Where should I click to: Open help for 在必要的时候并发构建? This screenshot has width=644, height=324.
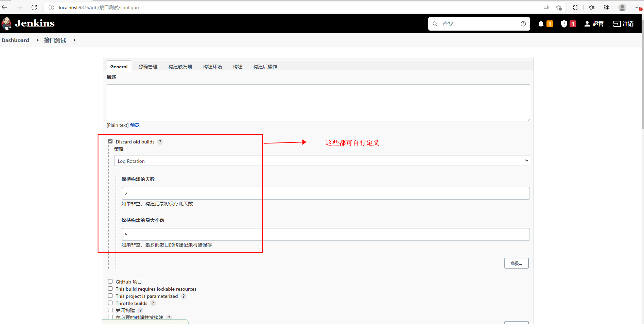click(169, 318)
